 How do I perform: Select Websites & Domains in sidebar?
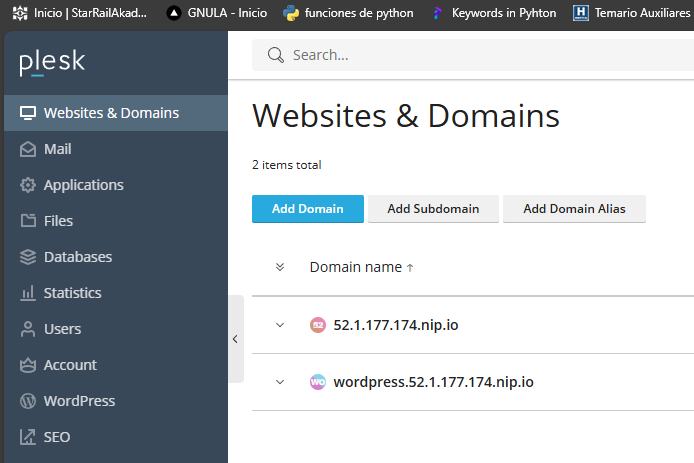[111, 113]
